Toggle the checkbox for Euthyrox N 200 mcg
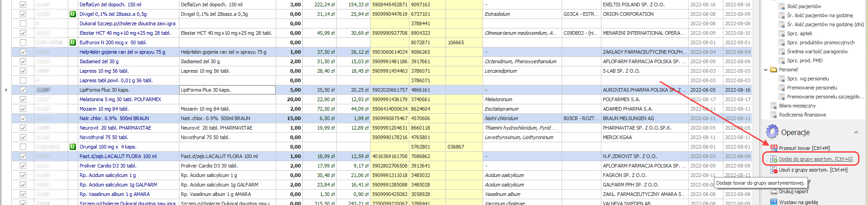The height and width of the screenshot is (205, 868). pos(23,42)
